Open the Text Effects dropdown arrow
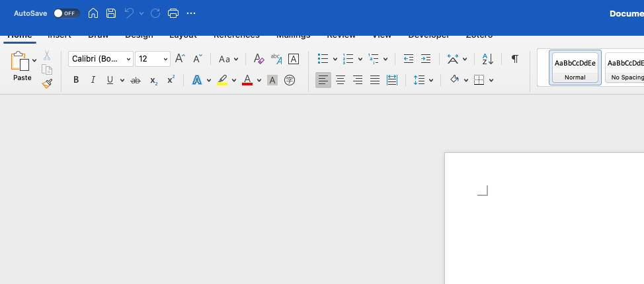This screenshot has height=284, width=644. (x=209, y=80)
